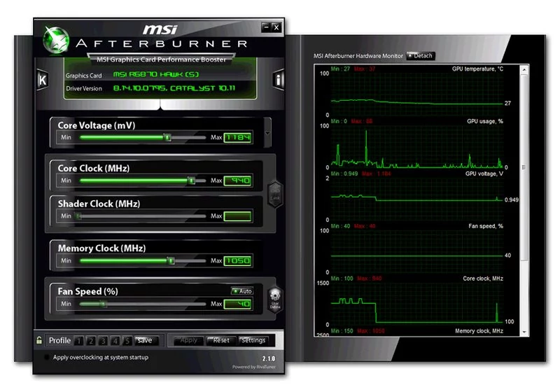Select profile slot 2

pyautogui.click(x=91, y=341)
